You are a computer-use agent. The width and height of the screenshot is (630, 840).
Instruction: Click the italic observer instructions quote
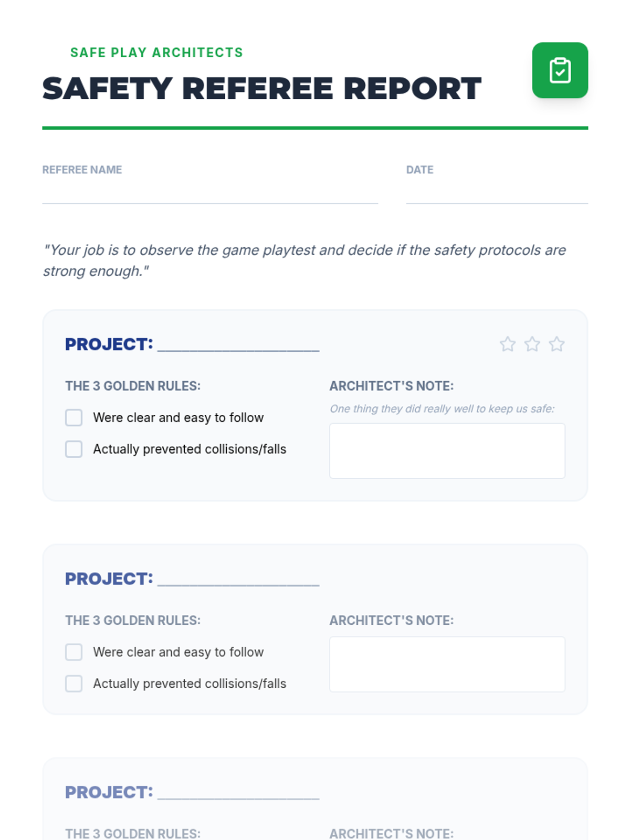tap(304, 260)
